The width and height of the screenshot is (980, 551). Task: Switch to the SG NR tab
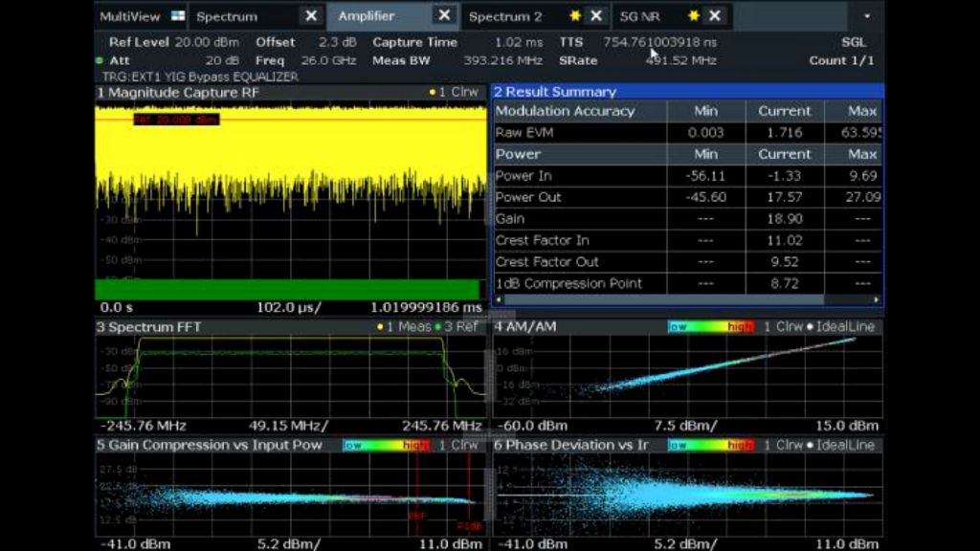coord(639,16)
